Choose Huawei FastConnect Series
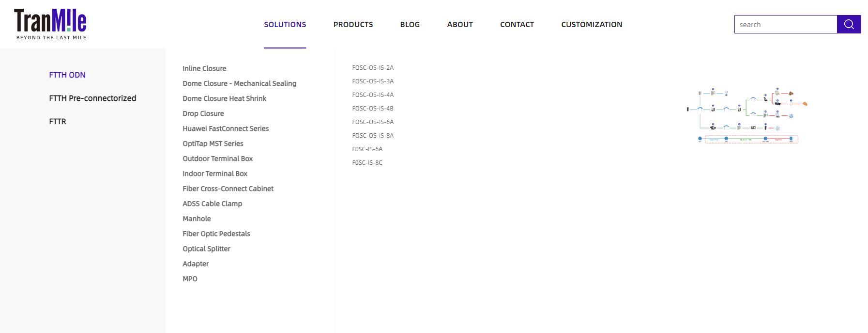Screen dimensions: 868x333 pos(226,128)
